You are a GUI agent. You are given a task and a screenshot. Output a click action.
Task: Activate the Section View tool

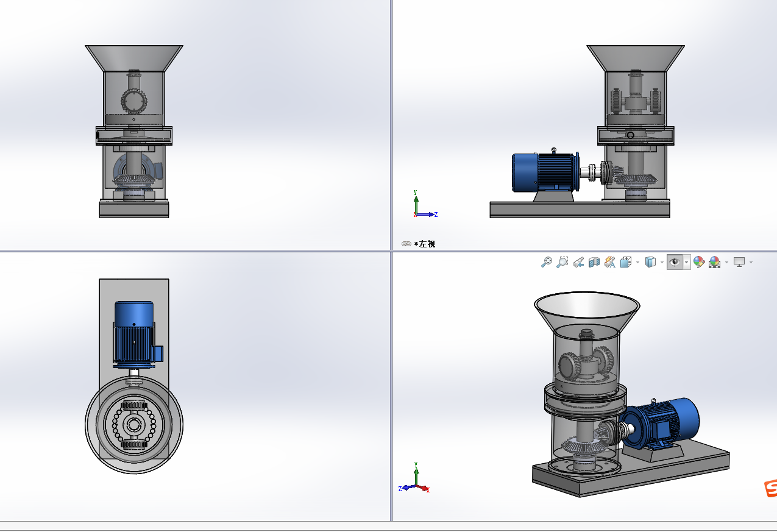point(594,262)
